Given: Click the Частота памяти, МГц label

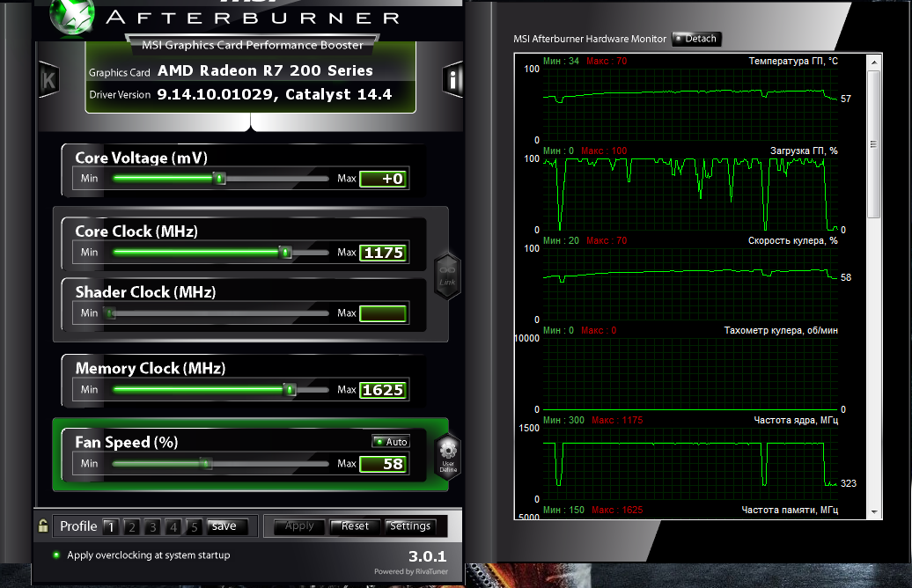Looking at the screenshot, I should click(x=790, y=510).
